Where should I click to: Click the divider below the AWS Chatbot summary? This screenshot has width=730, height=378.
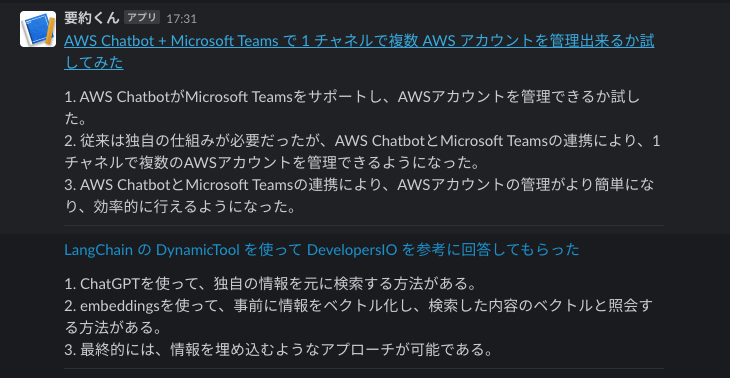tap(364, 226)
